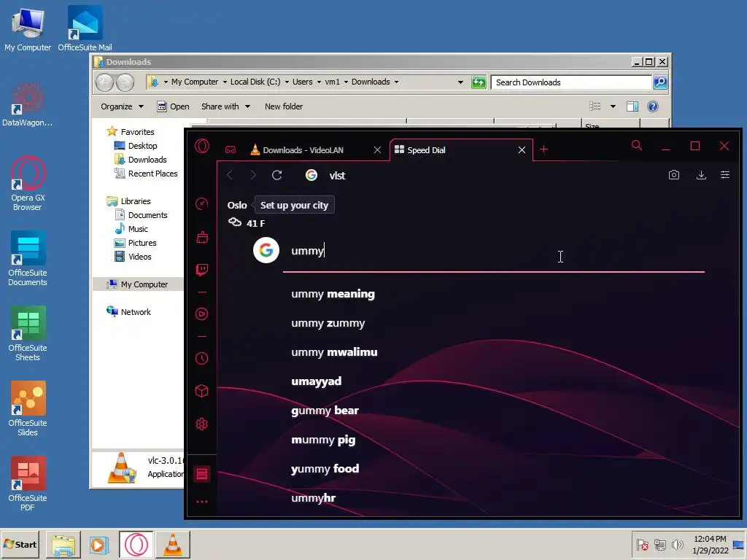
Task: Click the Start button
Action: pos(20,544)
